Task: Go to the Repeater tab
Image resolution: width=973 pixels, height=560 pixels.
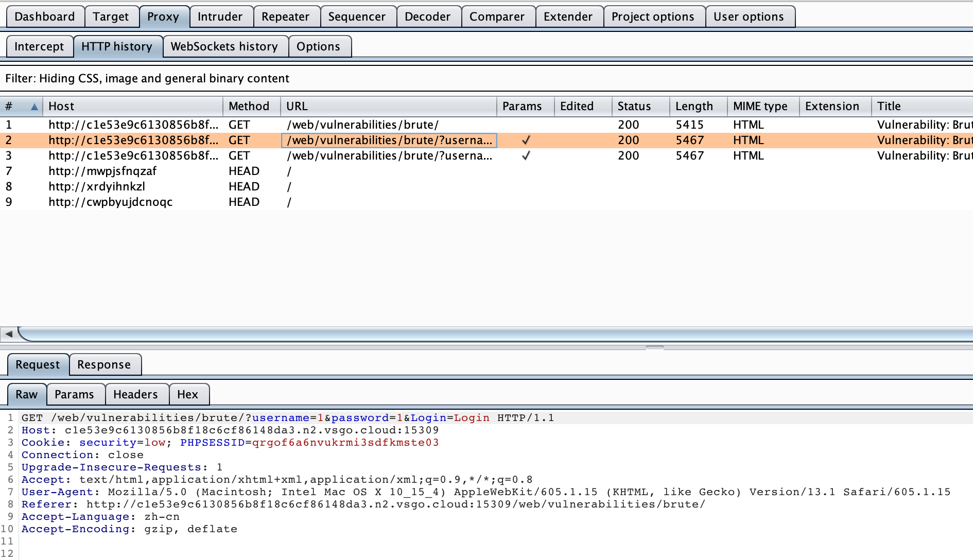Action: coord(286,16)
